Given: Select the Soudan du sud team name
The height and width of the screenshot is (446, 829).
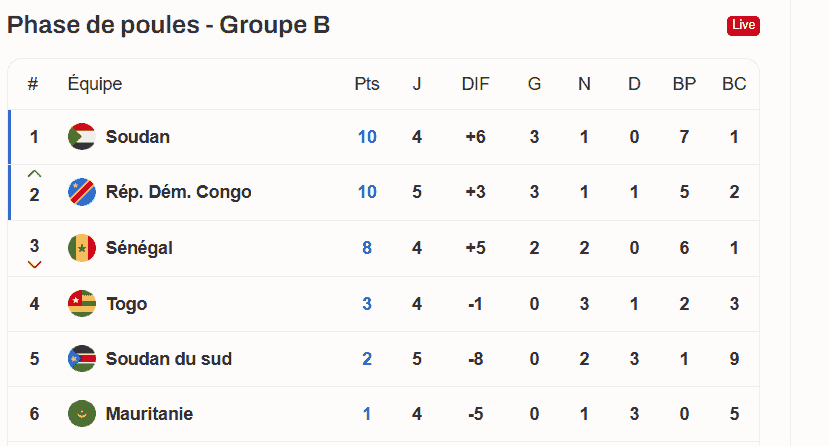Looking at the screenshot, I should click(x=169, y=359).
